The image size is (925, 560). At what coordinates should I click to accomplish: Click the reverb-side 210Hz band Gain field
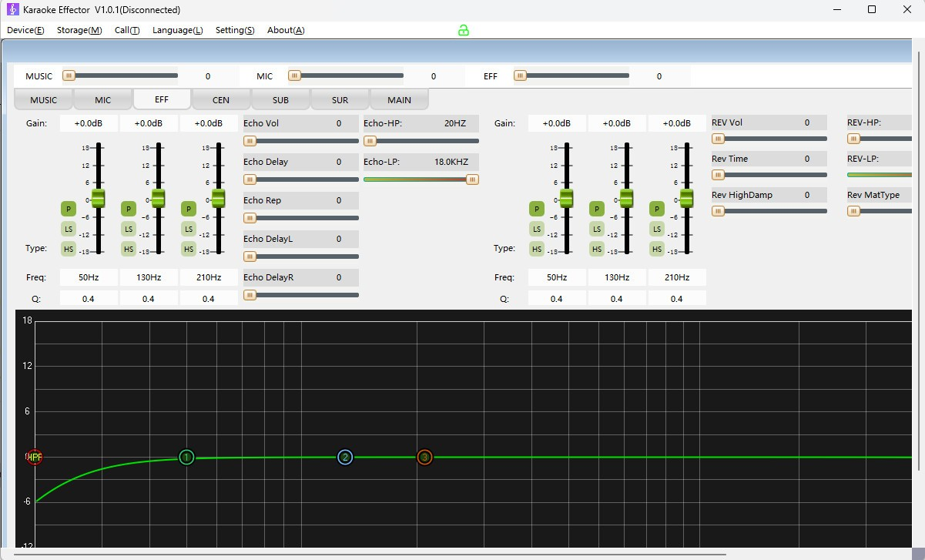click(677, 123)
